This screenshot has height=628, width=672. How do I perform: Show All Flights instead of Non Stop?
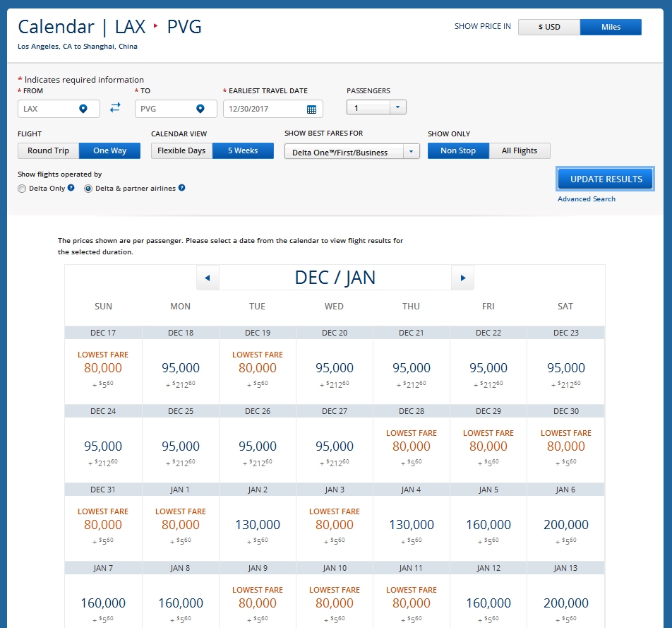coord(519,150)
